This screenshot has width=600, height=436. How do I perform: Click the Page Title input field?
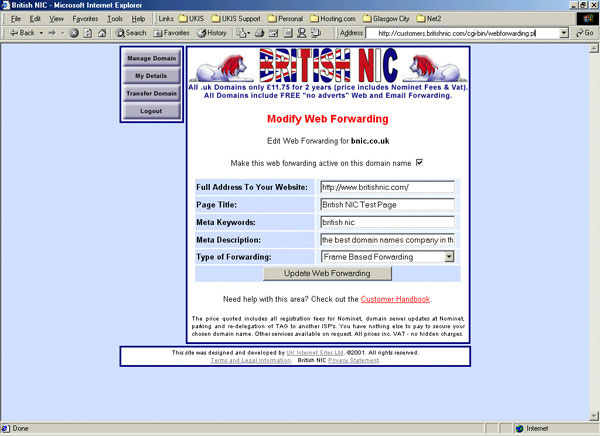coord(388,205)
